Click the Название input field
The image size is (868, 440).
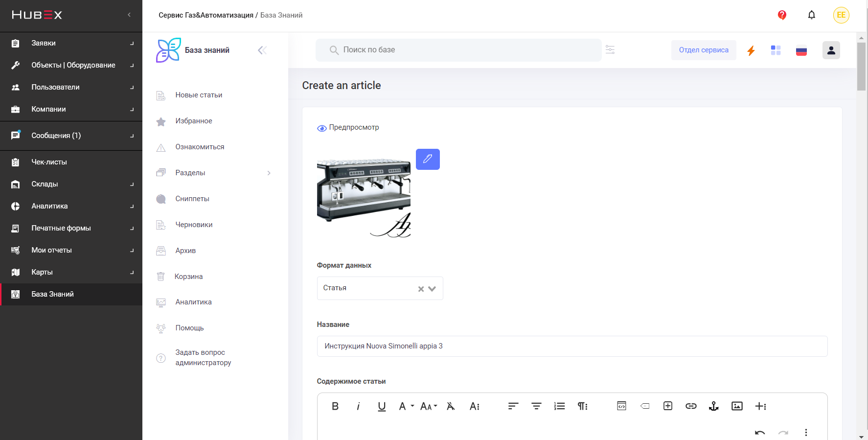coord(572,346)
